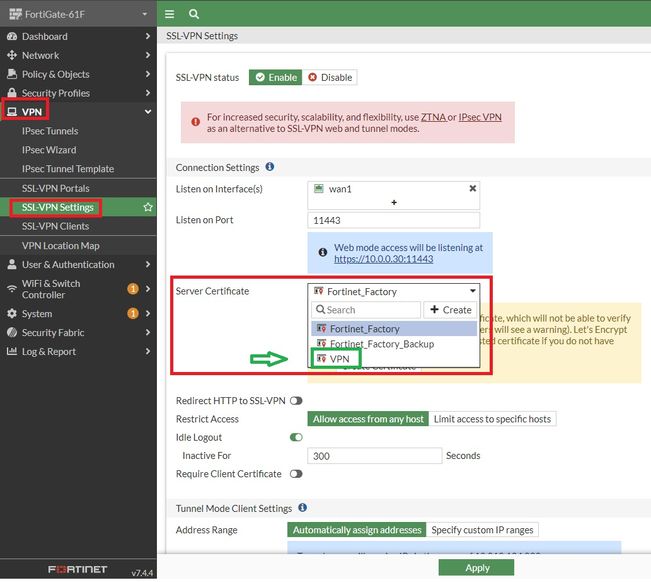Collapse the VPN menu chevron
This screenshot has width=651, height=582.
pyautogui.click(x=148, y=112)
